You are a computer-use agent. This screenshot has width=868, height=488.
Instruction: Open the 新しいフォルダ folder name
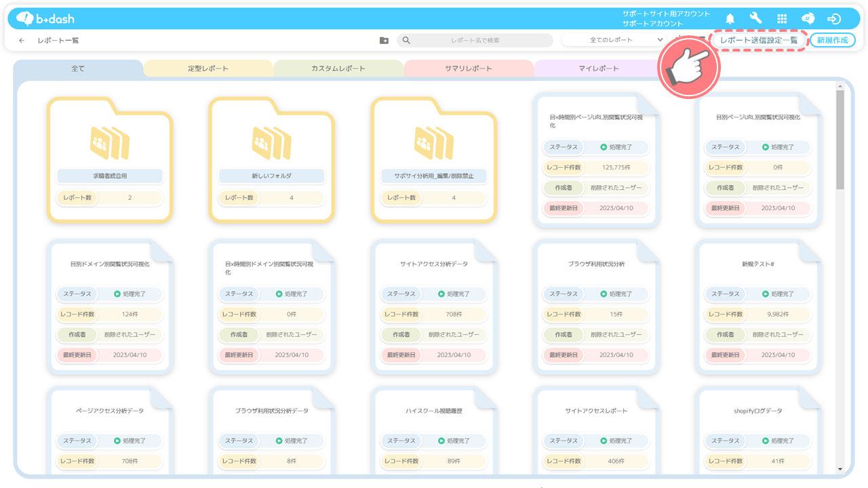(272, 176)
